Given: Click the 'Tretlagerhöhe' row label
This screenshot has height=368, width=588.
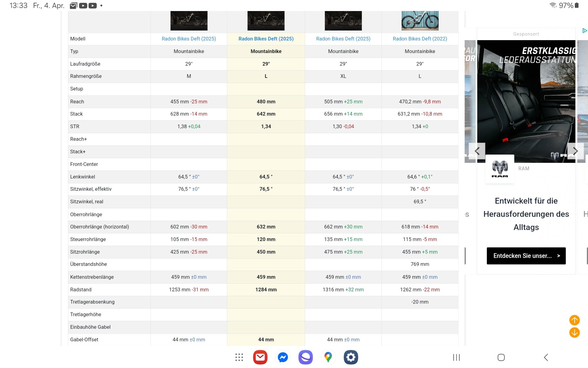Looking at the screenshot, I should coord(85,314).
